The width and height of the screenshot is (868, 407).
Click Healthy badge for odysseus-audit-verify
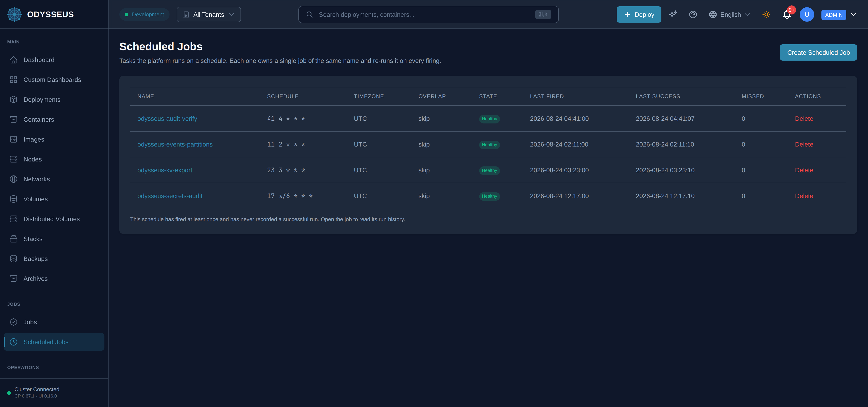pos(489,119)
